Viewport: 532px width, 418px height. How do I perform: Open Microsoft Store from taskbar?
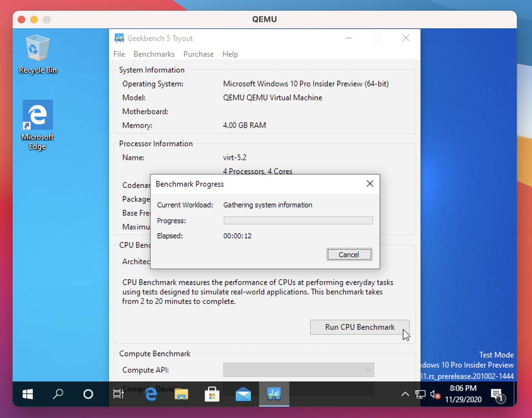212,394
